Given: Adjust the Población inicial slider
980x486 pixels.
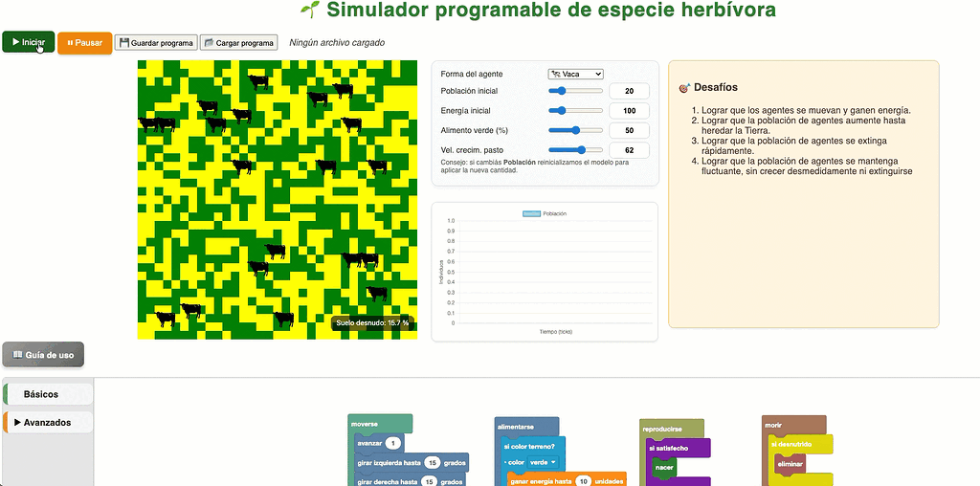Looking at the screenshot, I should coord(575,91).
